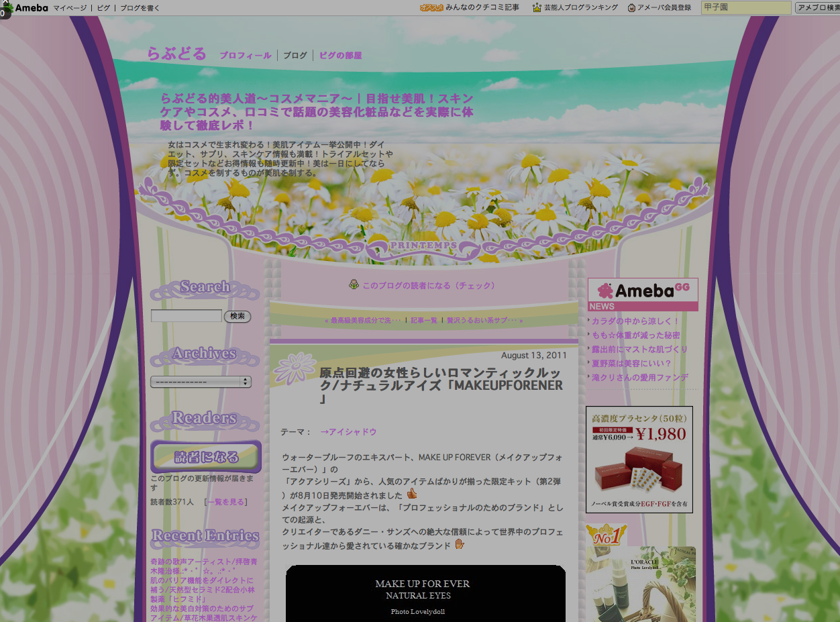Image resolution: width=840 pixels, height=622 pixels.
Task: Click the 検索 button in the sidebar
Action: (238, 316)
